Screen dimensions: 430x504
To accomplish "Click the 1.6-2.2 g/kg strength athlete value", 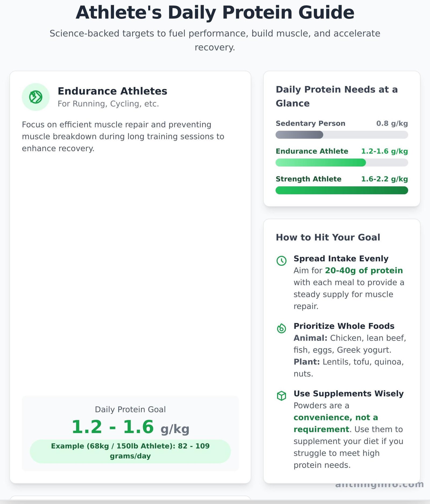I will pos(384,179).
